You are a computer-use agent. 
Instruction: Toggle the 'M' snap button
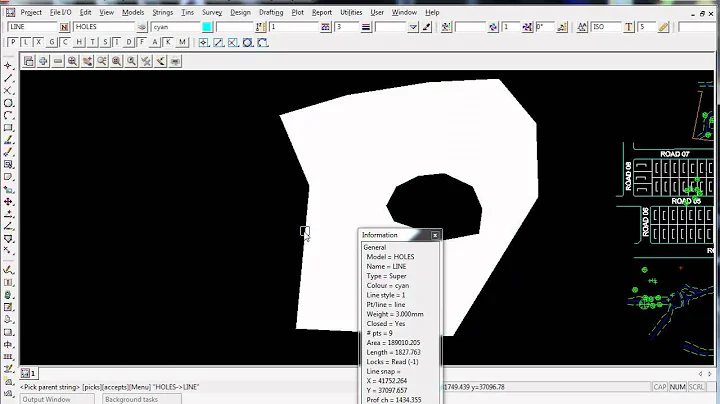(183, 42)
